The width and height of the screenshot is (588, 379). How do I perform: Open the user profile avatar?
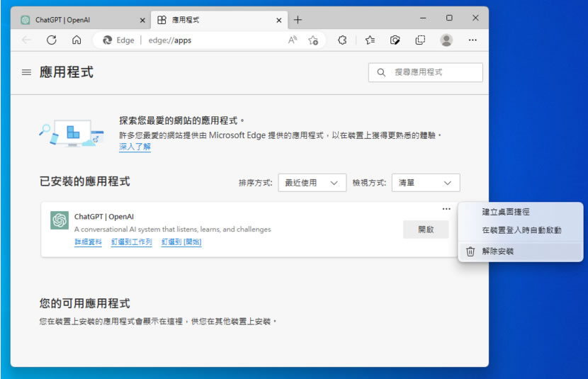(x=446, y=40)
